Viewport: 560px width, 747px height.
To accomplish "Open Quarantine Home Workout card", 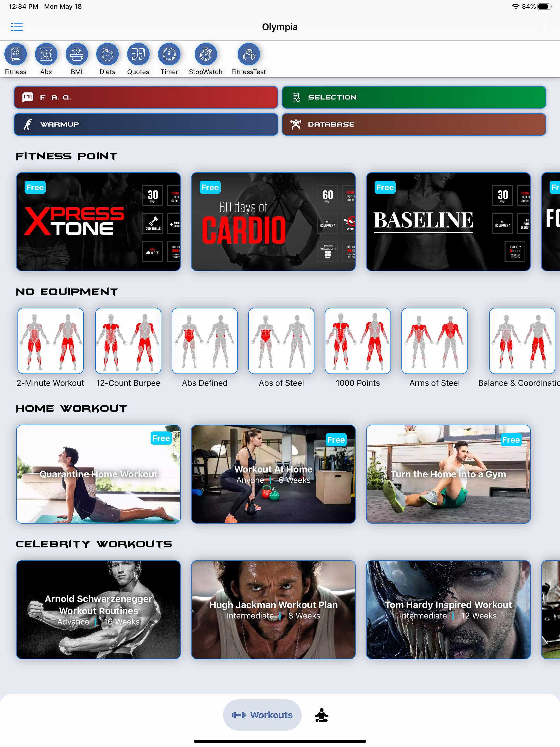I will [98, 474].
